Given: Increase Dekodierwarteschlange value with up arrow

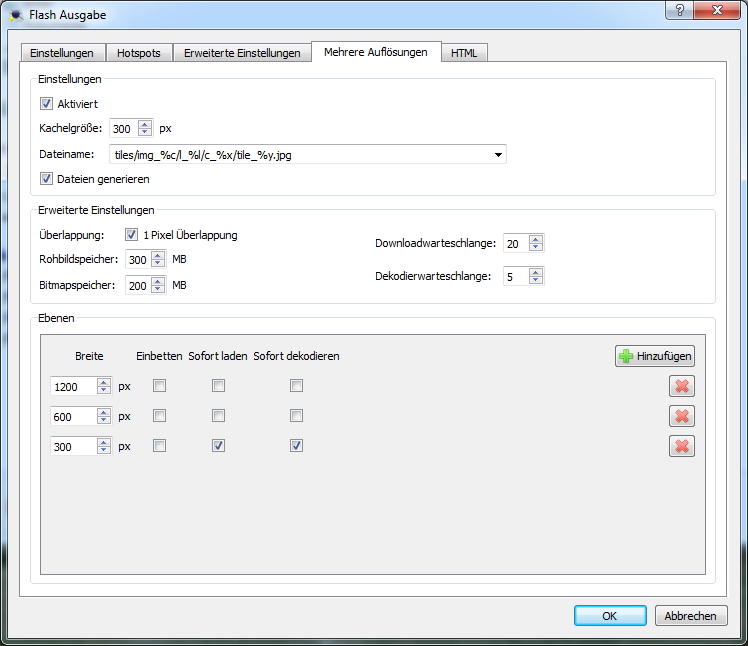Looking at the screenshot, I should (537, 271).
